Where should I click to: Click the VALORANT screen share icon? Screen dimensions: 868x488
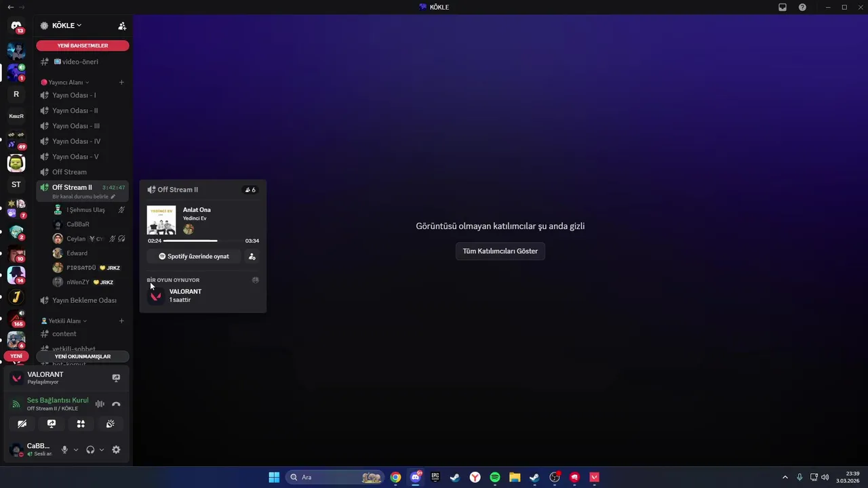pyautogui.click(x=116, y=378)
